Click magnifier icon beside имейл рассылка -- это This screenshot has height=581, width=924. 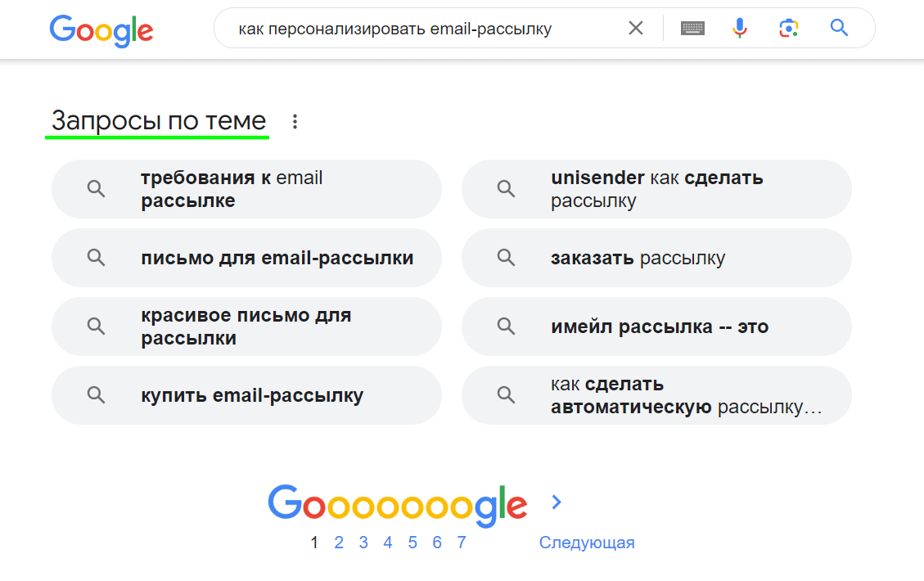507,326
